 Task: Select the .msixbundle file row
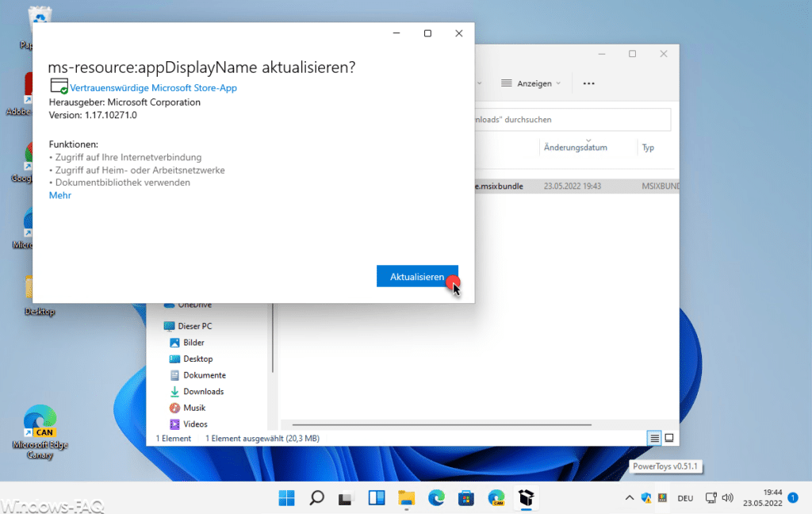(576, 186)
